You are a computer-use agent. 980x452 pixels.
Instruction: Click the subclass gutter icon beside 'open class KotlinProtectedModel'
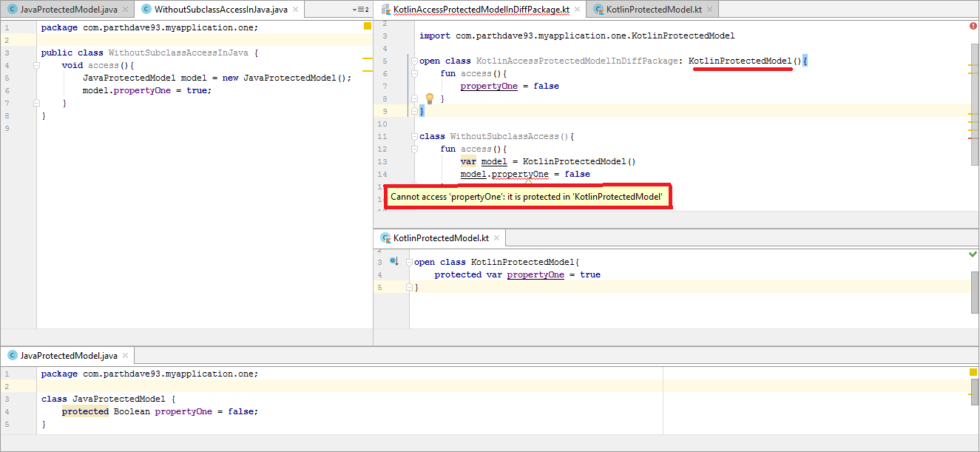[x=394, y=261]
